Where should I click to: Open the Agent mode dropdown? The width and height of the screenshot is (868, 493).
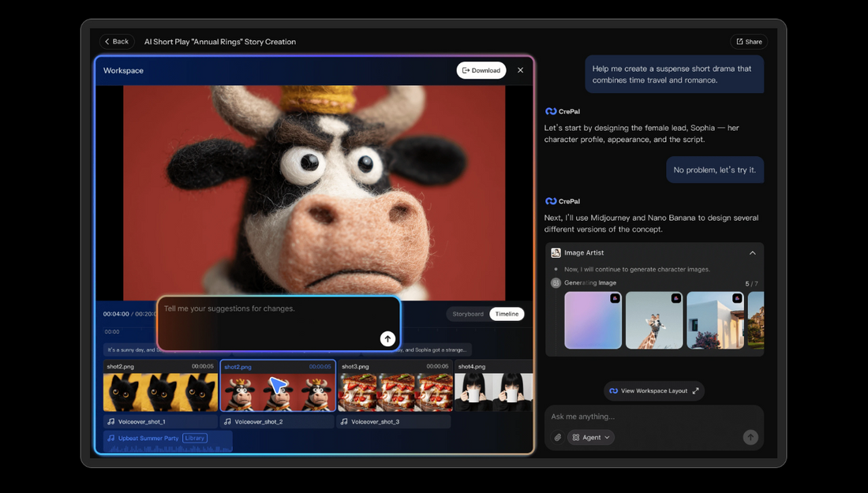tap(591, 438)
